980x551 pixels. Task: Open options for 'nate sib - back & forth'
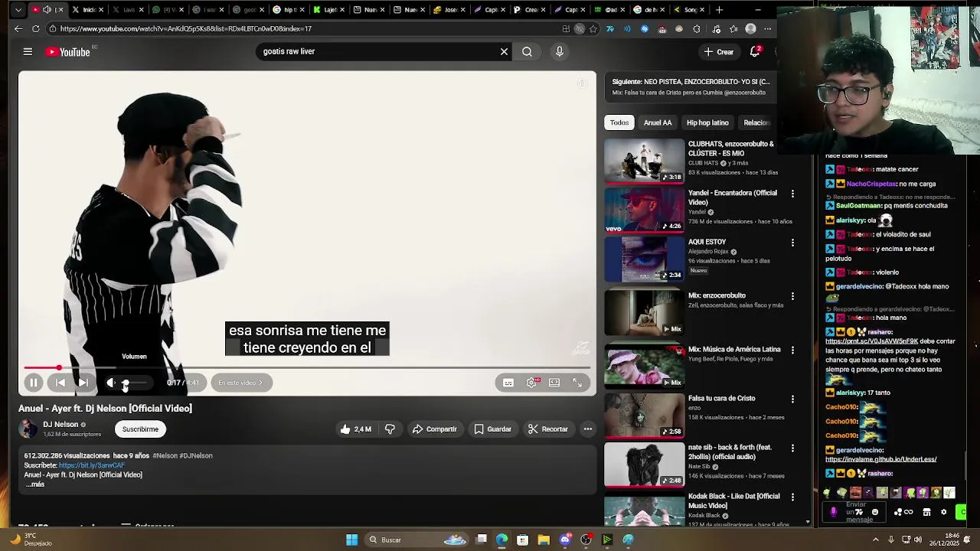coord(792,448)
